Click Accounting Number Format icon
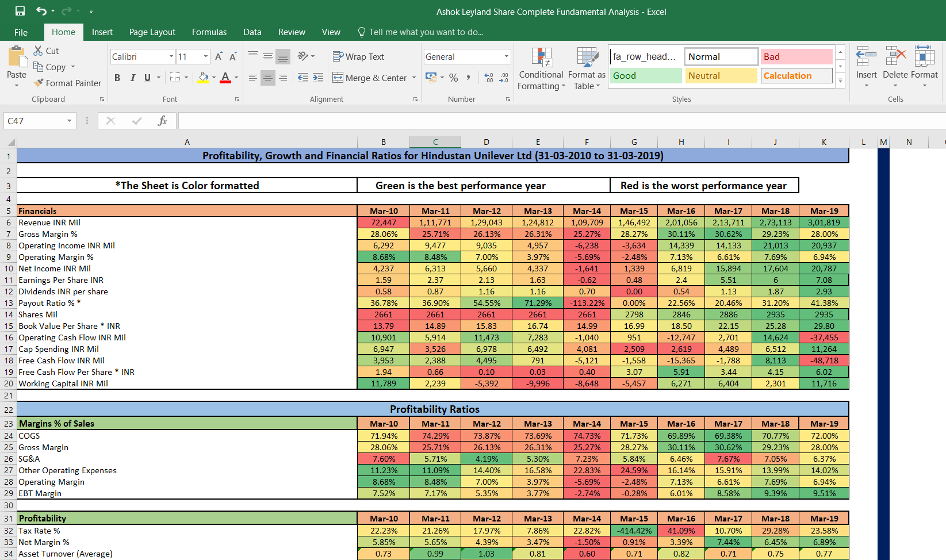 pyautogui.click(x=431, y=77)
